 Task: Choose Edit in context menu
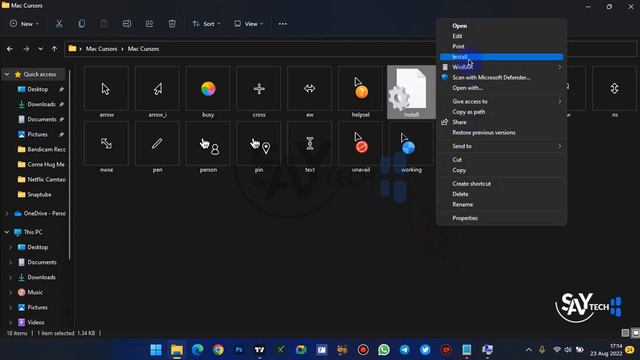click(502, 36)
